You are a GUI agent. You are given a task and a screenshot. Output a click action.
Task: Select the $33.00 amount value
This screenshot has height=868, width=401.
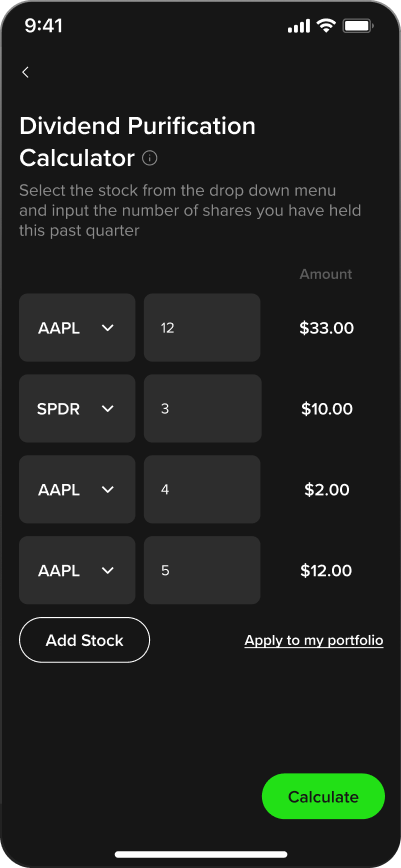tap(327, 328)
